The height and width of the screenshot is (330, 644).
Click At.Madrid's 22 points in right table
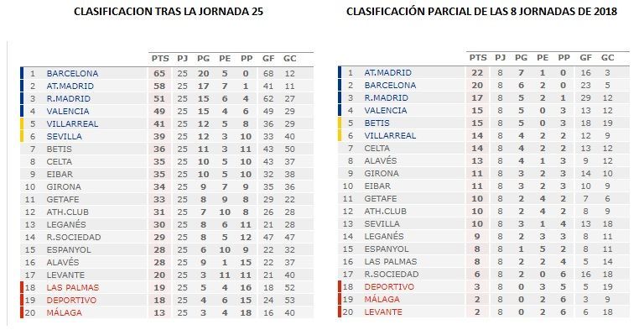[x=477, y=73]
